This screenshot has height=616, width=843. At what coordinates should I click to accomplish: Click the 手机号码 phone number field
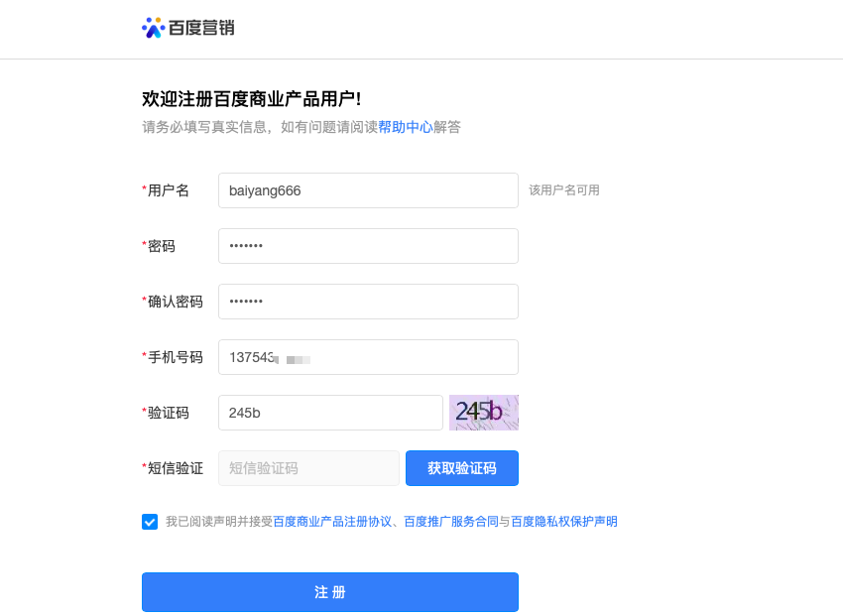point(368,357)
